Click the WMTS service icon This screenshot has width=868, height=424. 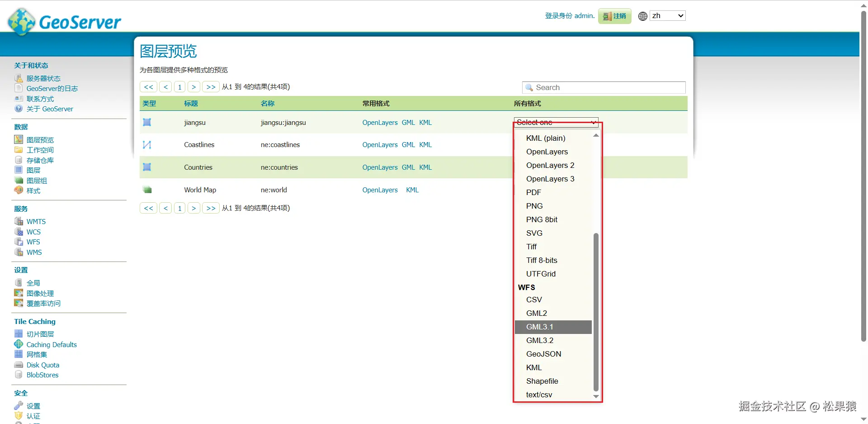tap(19, 221)
